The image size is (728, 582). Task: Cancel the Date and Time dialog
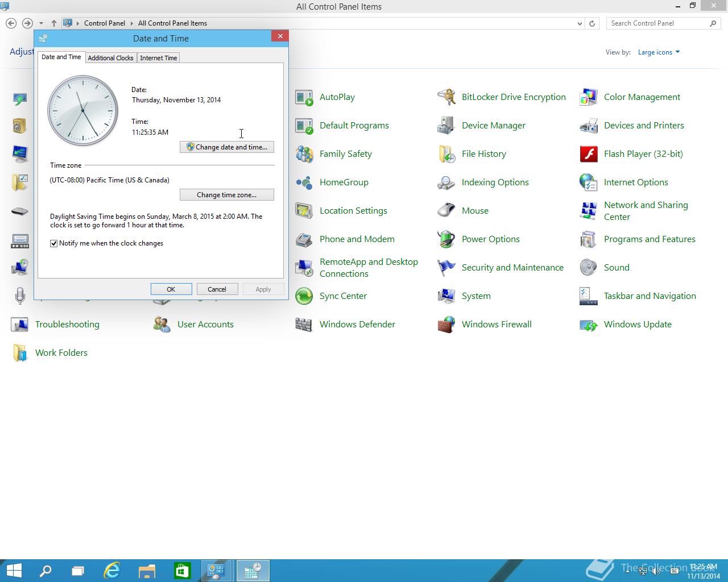[x=217, y=289]
